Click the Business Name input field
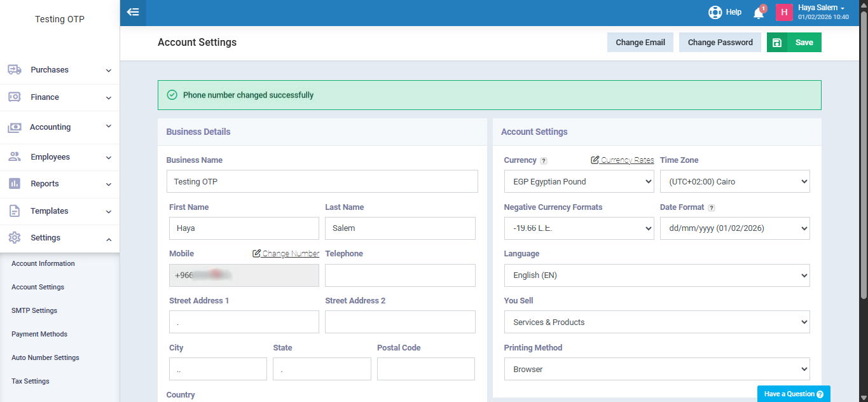868x402 pixels. pos(322,181)
